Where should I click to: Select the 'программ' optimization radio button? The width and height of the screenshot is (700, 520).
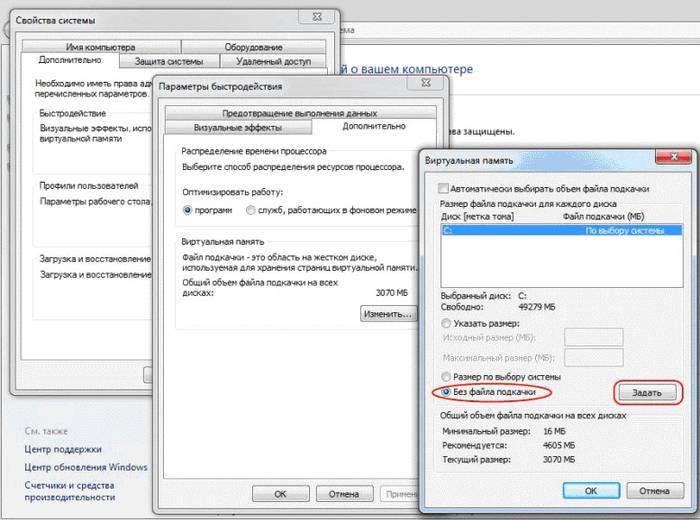(x=188, y=211)
